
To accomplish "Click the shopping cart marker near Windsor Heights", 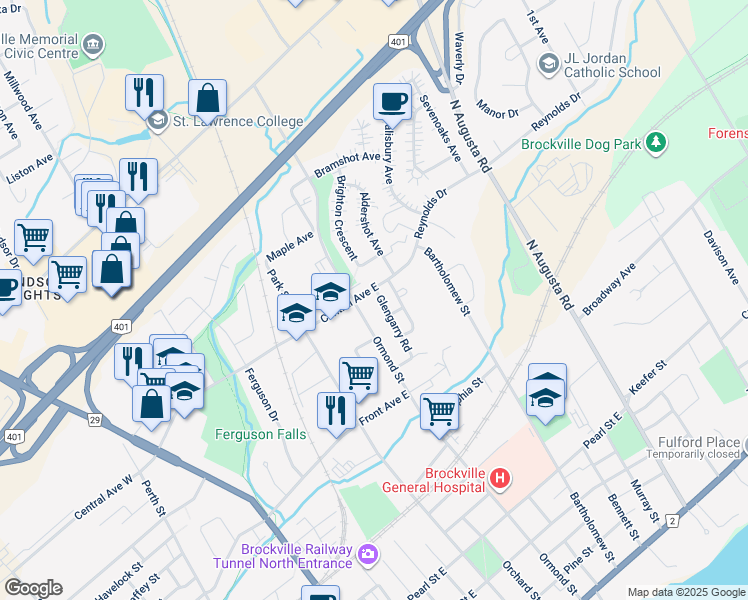I will (67, 279).
